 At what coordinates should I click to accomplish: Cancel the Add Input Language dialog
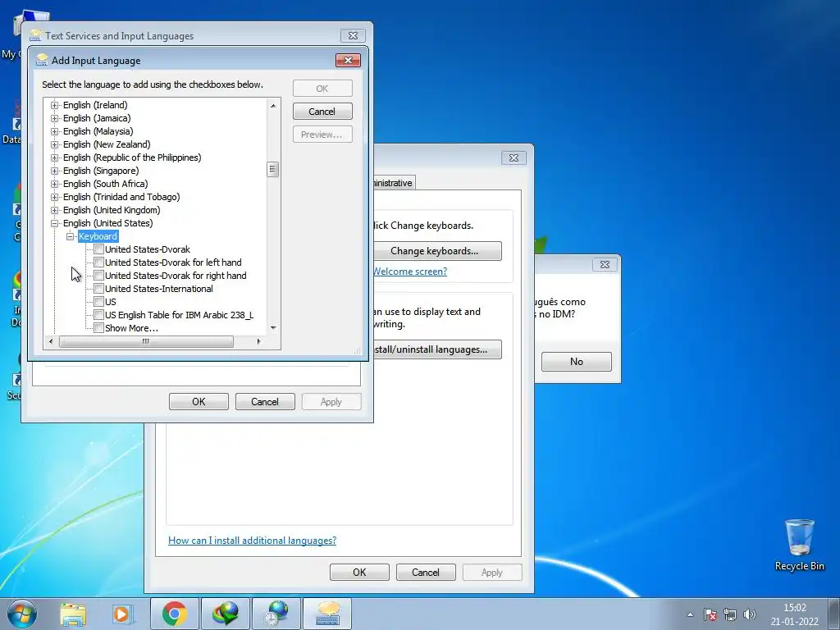pos(322,112)
